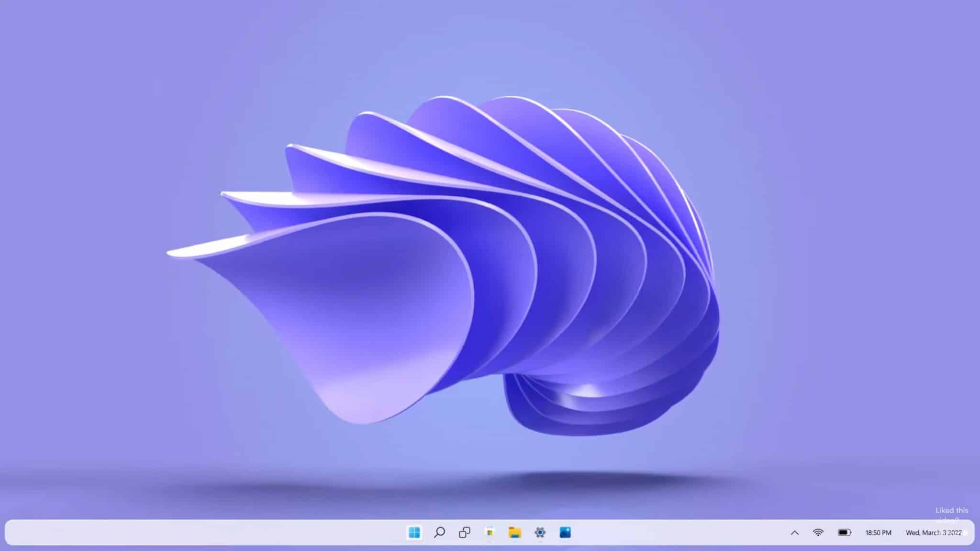Open the Start menu
980x551 pixels.
click(415, 532)
